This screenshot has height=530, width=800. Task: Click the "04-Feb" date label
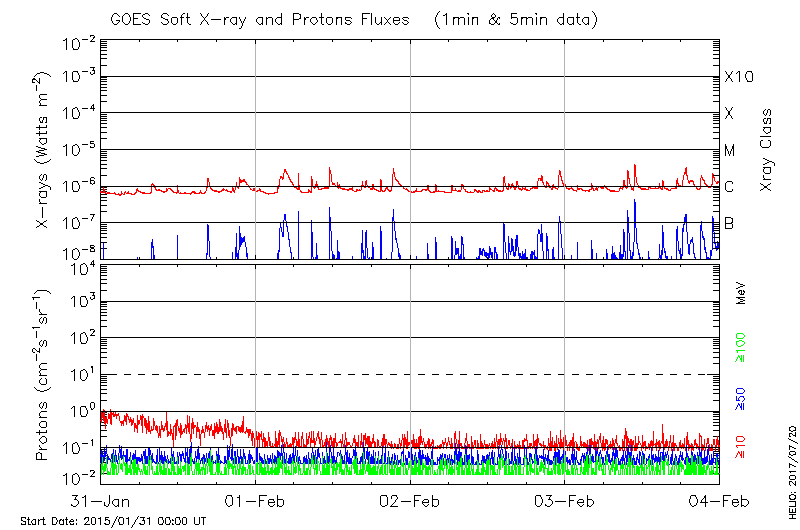[718, 500]
